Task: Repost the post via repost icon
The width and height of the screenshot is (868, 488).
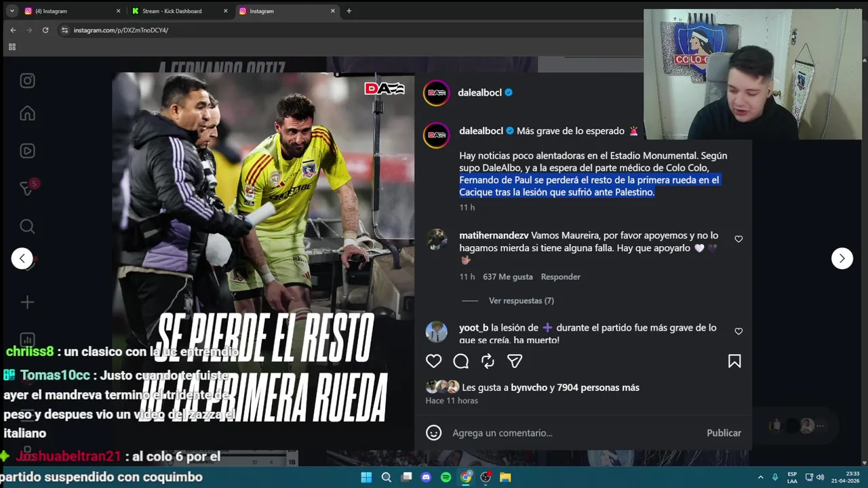Action: pyautogui.click(x=488, y=361)
